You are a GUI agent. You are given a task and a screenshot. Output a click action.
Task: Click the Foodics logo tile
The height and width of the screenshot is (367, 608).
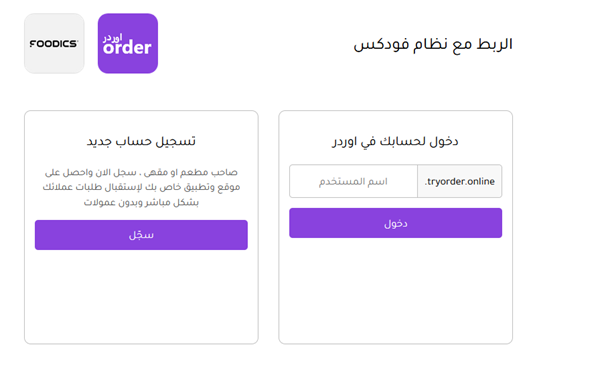54,43
